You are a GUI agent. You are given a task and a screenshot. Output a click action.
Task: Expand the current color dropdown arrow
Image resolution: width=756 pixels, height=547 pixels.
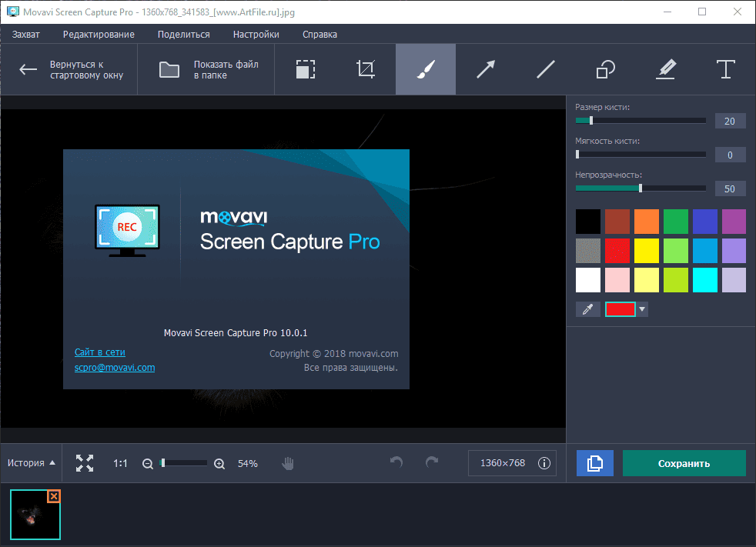tap(643, 309)
